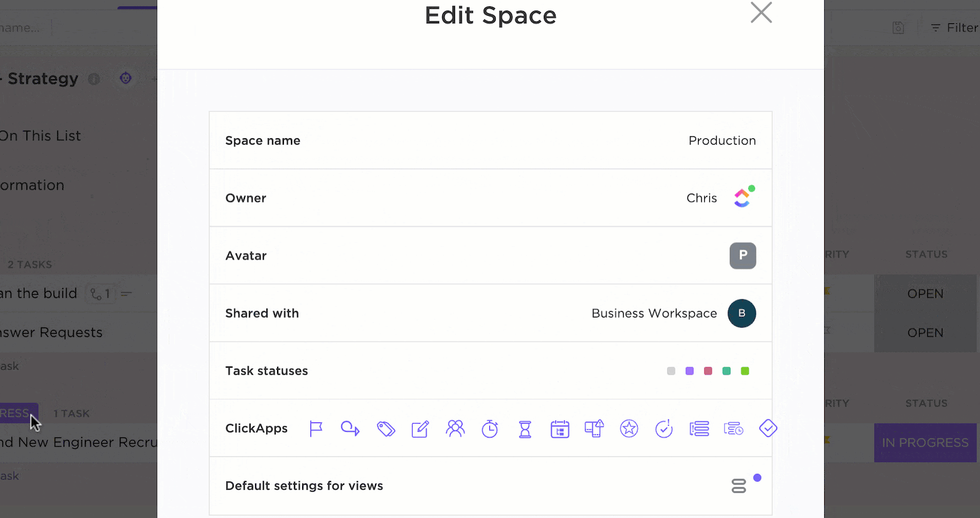Click the Time Estimates hourglass icon
980x518 pixels.
[525, 429]
